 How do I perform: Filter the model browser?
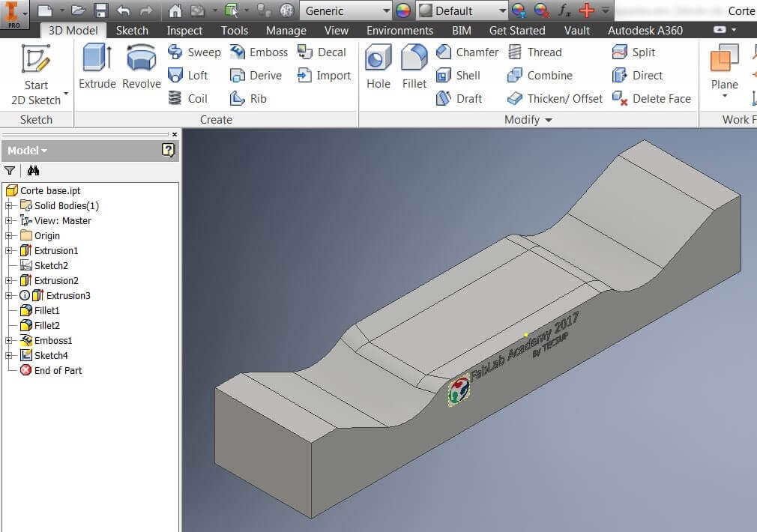10,170
